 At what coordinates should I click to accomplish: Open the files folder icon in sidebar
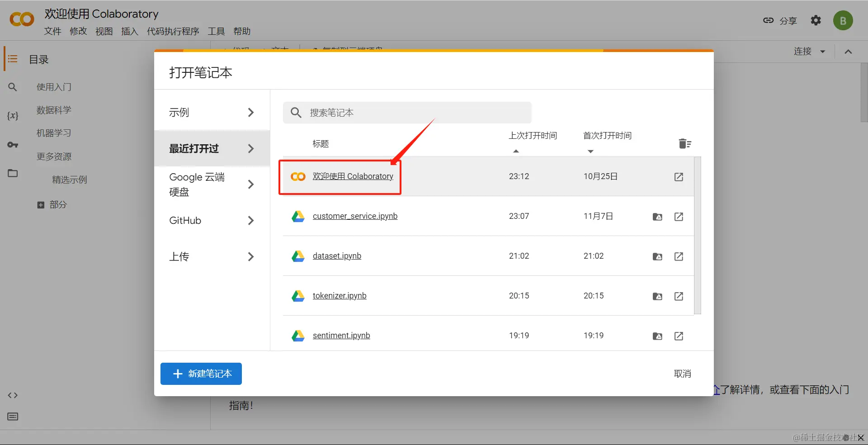coord(13,173)
